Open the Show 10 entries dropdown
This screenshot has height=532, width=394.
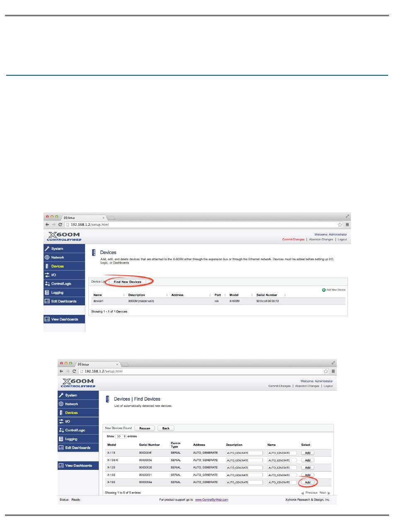tap(122, 436)
